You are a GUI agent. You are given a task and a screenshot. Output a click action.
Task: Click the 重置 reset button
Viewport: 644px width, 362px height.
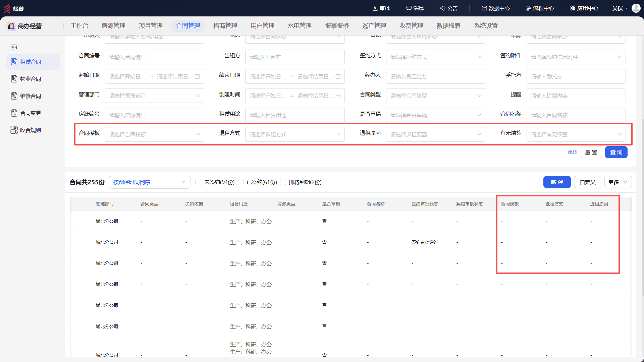591,152
